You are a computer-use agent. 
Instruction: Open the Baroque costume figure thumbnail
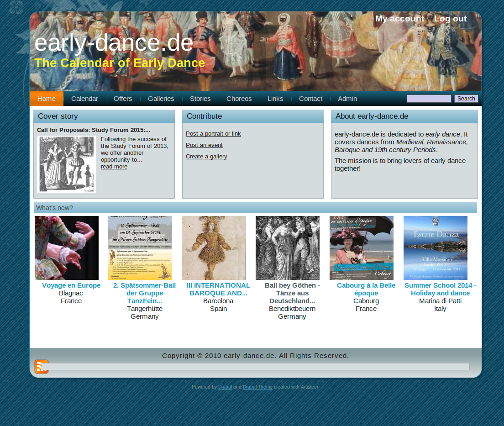tap(214, 248)
